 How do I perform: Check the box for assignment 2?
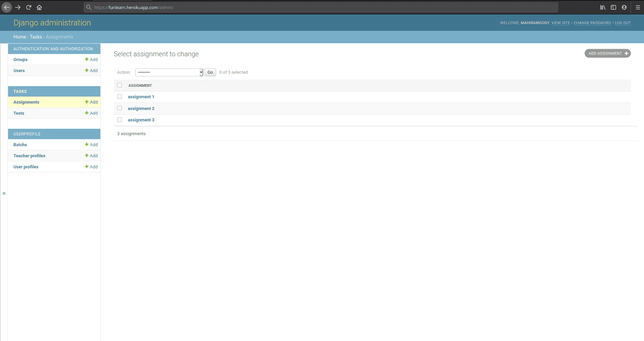coord(119,108)
